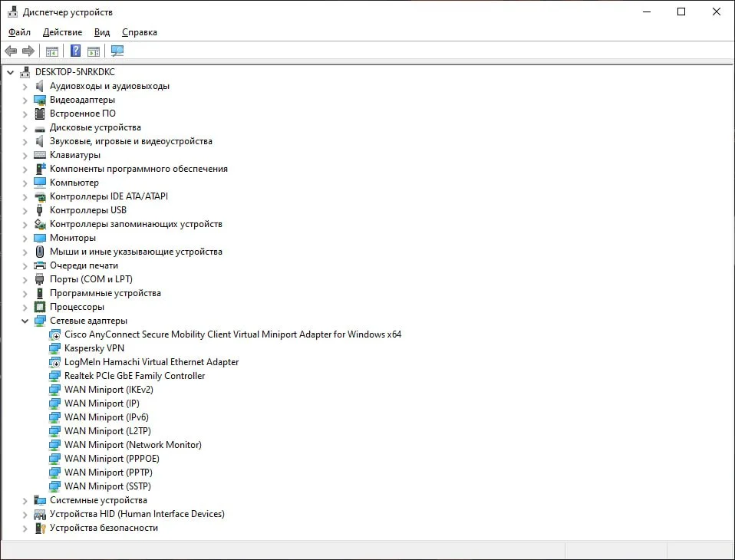Screen dimensions: 735x560
Task: Select WAN Miniport (L2TP)
Action: point(108,431)
